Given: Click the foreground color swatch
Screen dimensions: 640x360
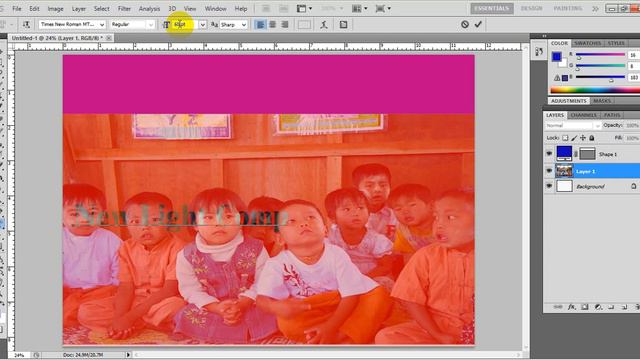Looking at the screenshot, I should pyautogui.click(x=556, y=56).
